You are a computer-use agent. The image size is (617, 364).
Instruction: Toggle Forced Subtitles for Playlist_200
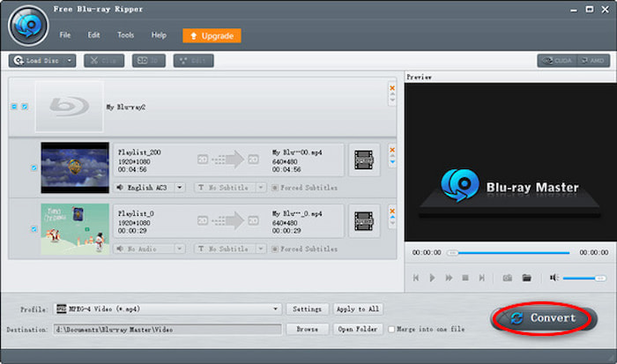point(275,188)
